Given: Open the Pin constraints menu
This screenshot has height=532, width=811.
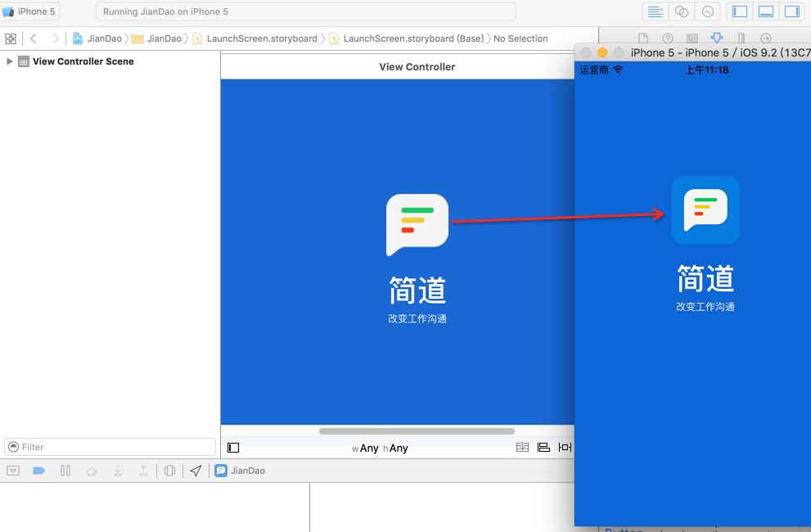Looking at the screenshot, I should point(565,447).
